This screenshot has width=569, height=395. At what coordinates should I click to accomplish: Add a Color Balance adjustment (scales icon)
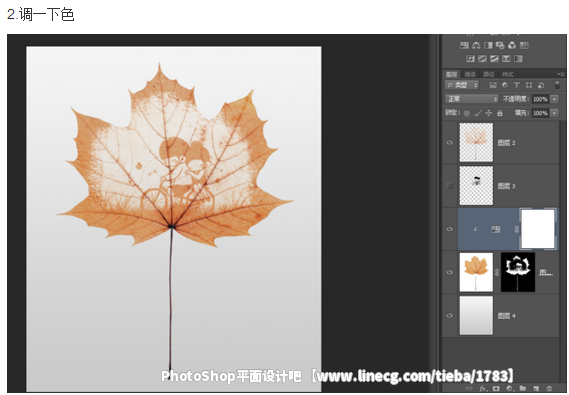pos(476,45)
